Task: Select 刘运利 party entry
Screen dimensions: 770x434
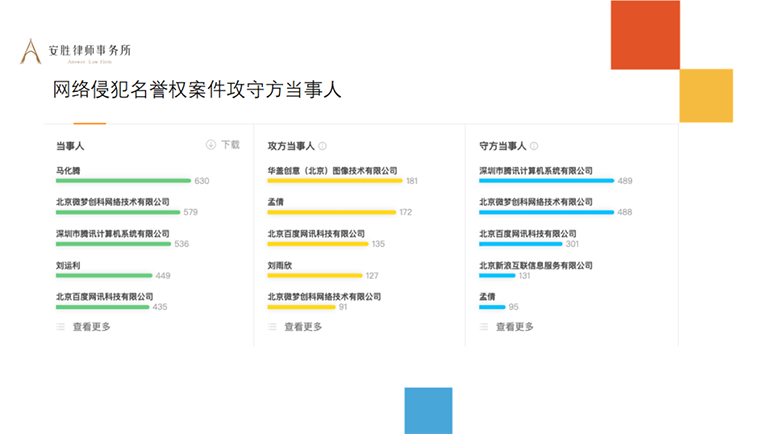Action: (x=68, y=266)
